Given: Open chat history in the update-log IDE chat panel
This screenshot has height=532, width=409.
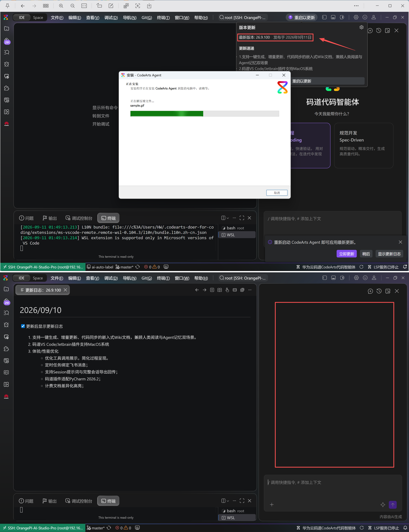Looking at the screenshot, I should [x=379, y=291].
